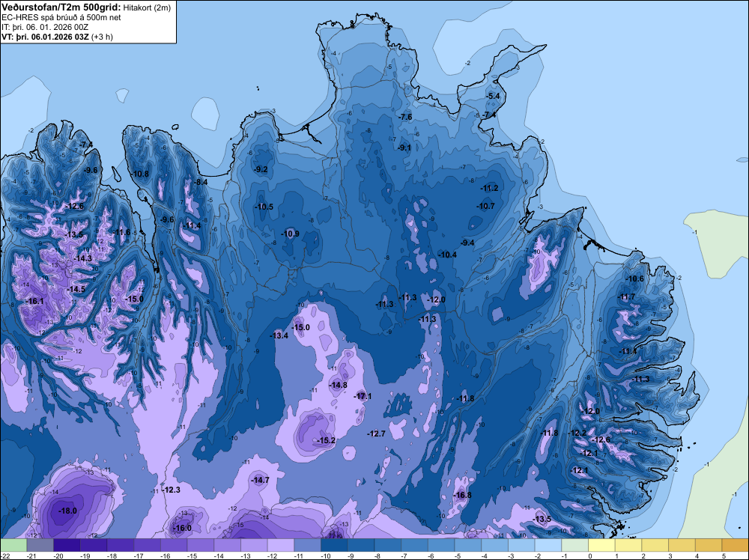Select 'EC-HRES spá brúuð á 500m net' text
The width and height of the screenshot is (749, 560).
click(x=61, y=17)
